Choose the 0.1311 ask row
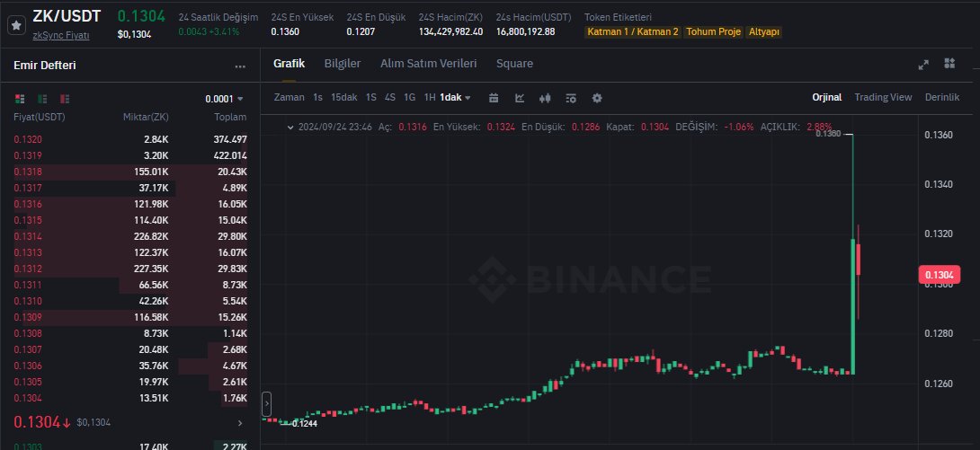Screen dimensions: 980x450 [x=130, y=285]
